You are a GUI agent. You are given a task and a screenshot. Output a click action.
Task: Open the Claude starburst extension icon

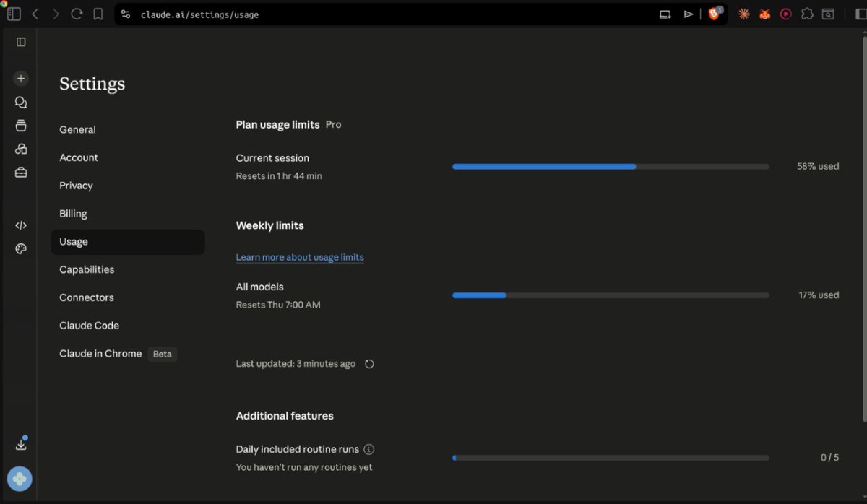point(743,14)
